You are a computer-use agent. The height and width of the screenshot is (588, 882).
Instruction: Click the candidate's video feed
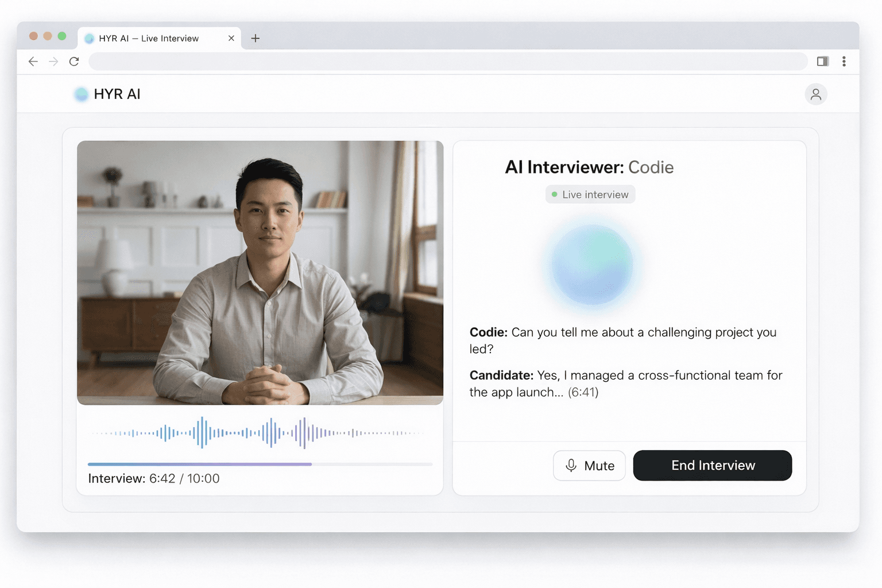coord(260,272)
